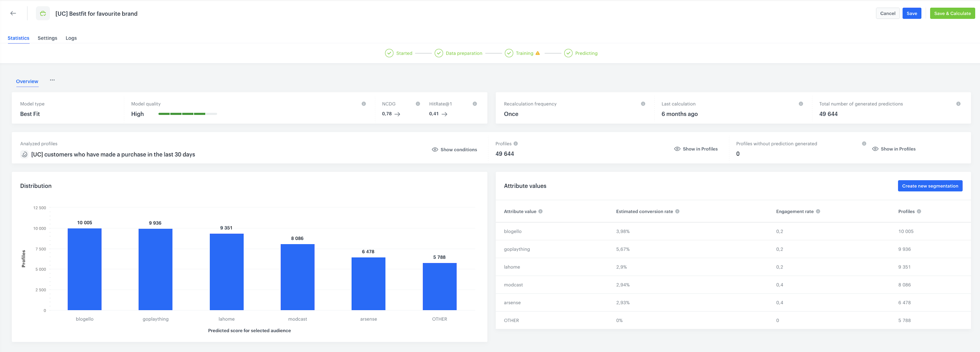This screenshot has width=980, height=352.
Task: Click the NCDG info icon
Action: pos(418,104)
